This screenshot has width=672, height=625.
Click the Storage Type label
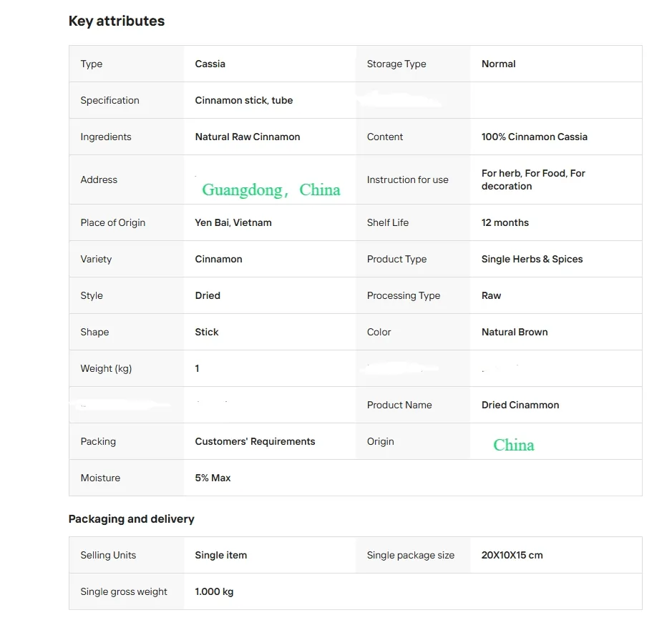click(396, 64)
